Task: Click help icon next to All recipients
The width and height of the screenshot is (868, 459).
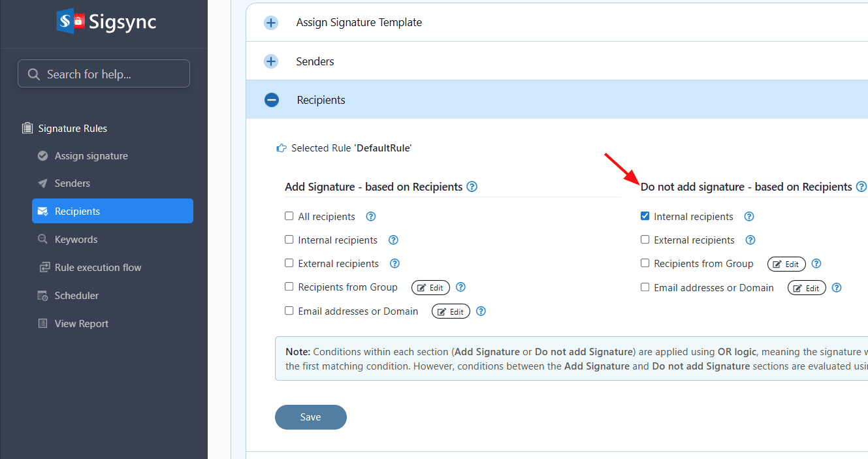Action: [x=371, y=217]
